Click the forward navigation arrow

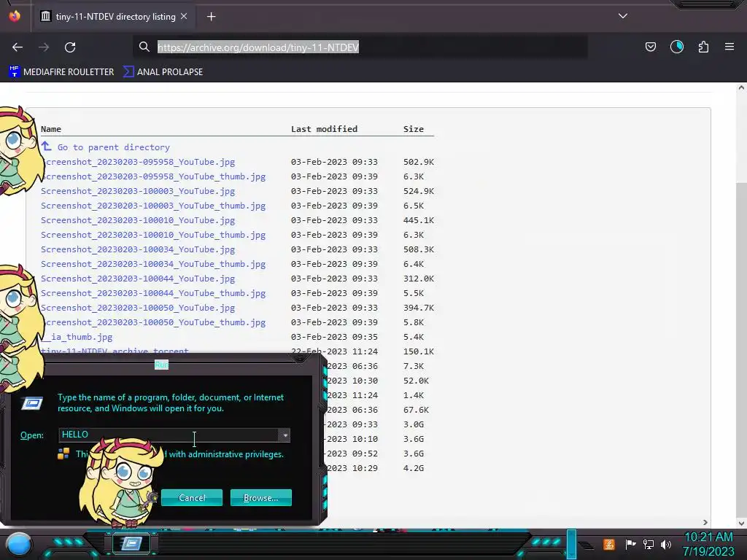pyautogui.click(x=44, y=47)
